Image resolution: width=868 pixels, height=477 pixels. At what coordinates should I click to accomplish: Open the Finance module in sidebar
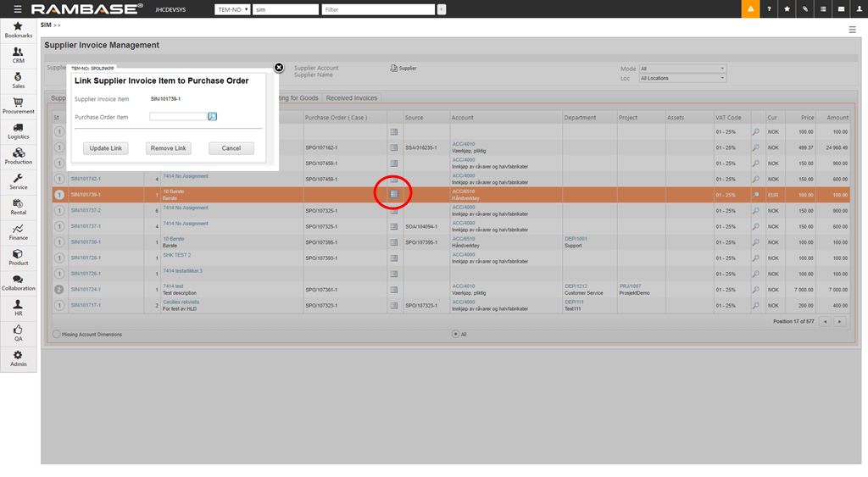(x=18, y=230)
